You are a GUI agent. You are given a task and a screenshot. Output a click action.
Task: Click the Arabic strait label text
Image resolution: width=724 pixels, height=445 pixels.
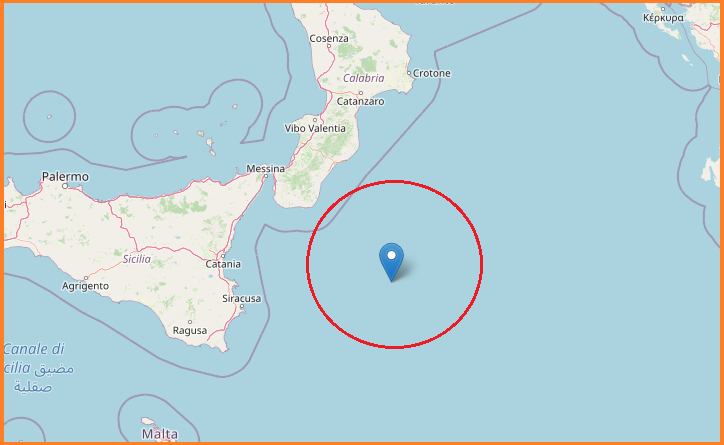pyautogui.click(x=44, y=378)
